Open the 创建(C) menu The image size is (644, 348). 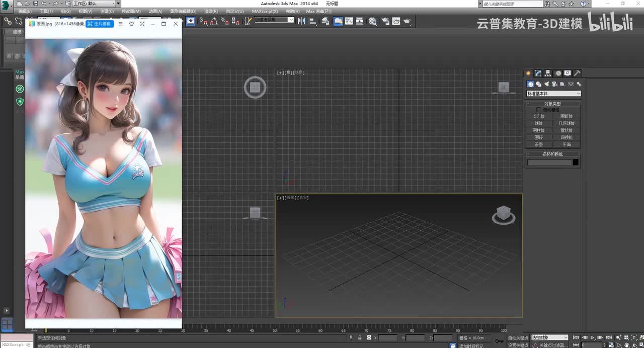(x=107, y=11)
